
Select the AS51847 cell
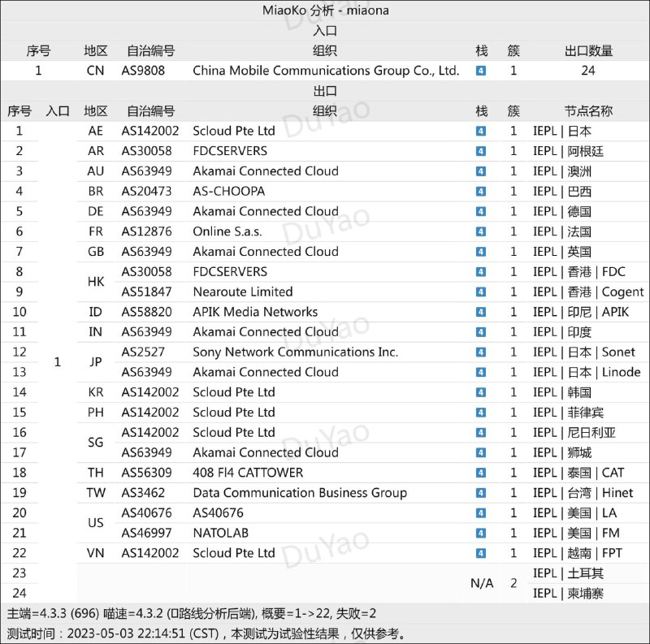146,292
